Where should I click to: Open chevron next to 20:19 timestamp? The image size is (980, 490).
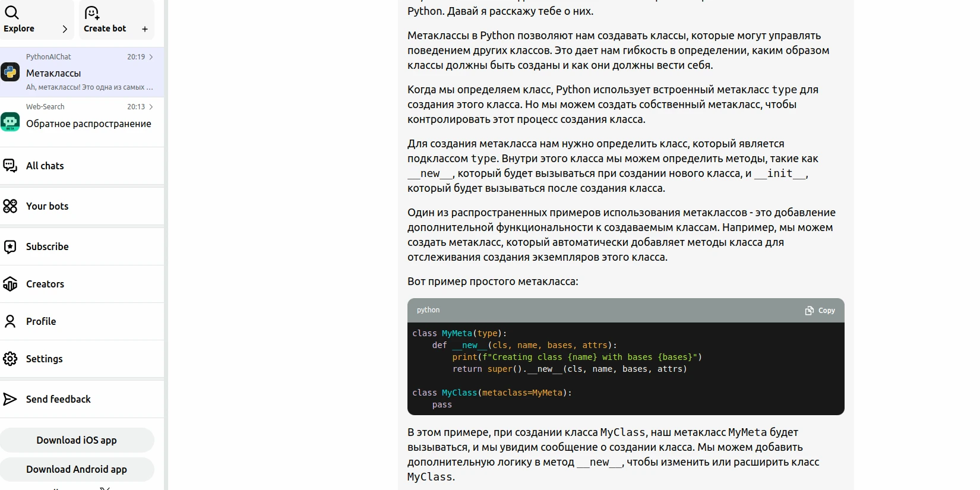pyautogui.click(x=151, y=57)
